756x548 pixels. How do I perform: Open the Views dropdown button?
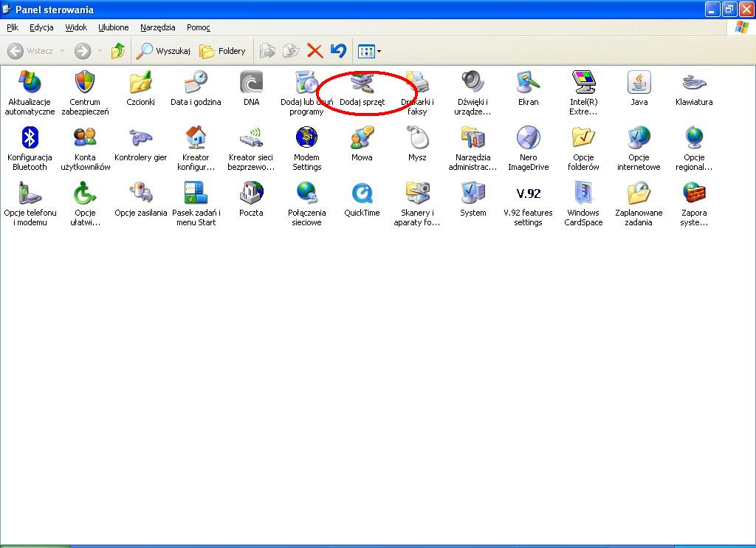click(369, 51)
